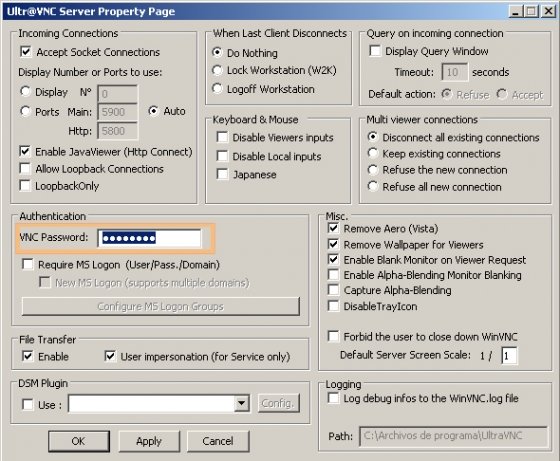Select Refuse the new connection
Image resolution: width=560 pixels, height=461 pixels.
pyautogui.click(x=372, y=170)
